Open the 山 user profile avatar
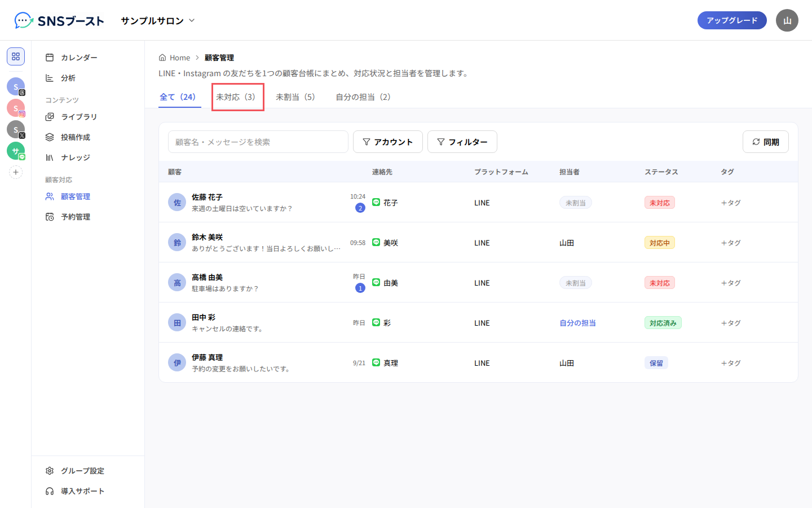The width and height of the screenshot is (812, 508). pyautogui.click(x=787, y=20)
